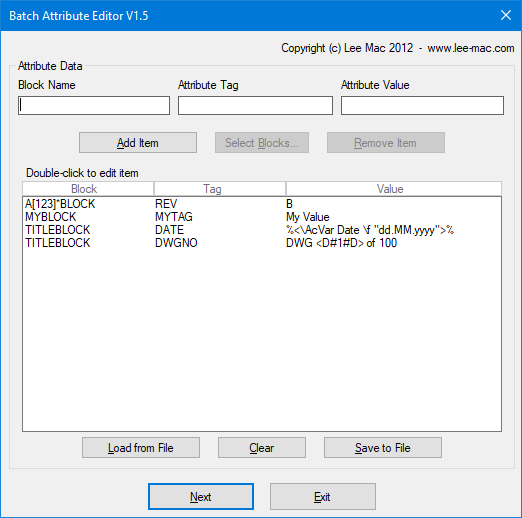Click the value 'B' in the list
The height and width of the screenshot is (518, 522).
coord(289,204)
